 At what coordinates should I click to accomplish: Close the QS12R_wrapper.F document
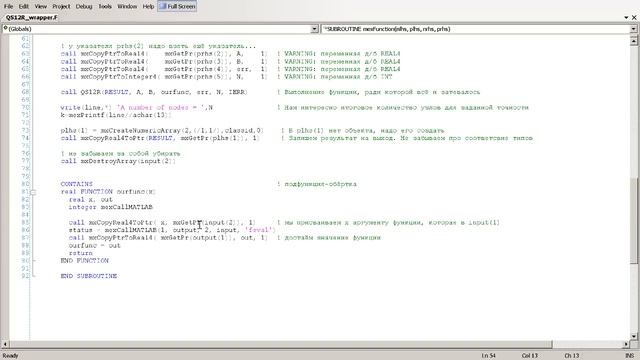634,18
